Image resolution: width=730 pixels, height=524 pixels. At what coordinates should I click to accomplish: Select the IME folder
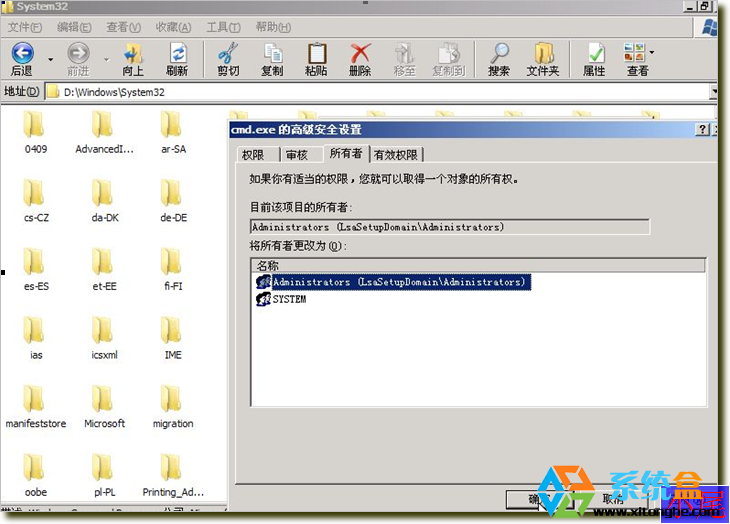pyautogui.click(x=173, y=339)
